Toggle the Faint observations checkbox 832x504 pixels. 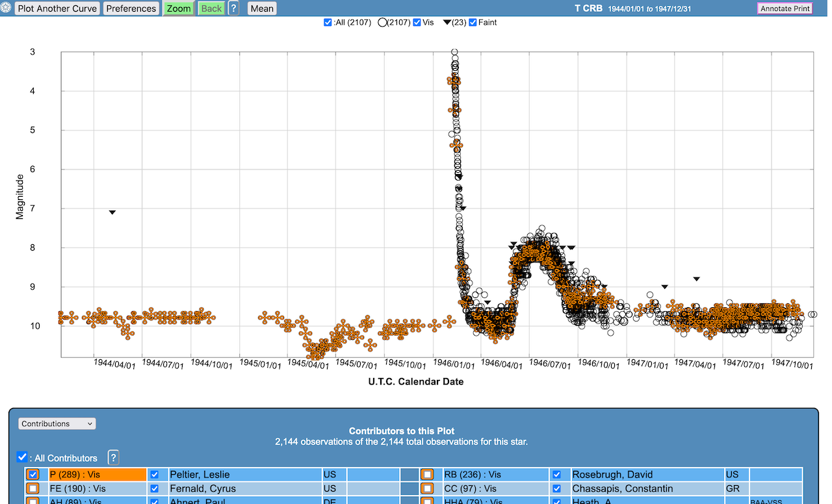(473, 23)
